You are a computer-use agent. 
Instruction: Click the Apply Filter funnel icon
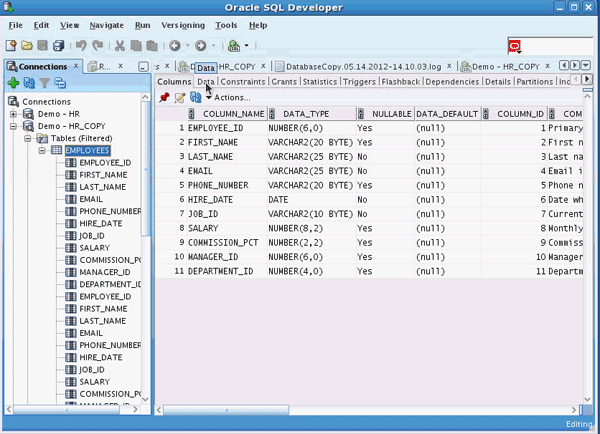[x=45, y=83]
